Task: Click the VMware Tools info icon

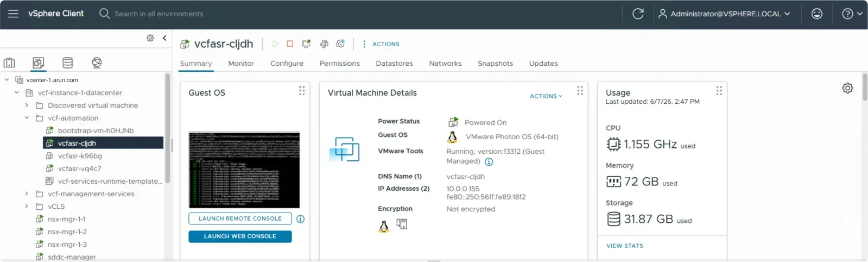Action: (489, 162)
